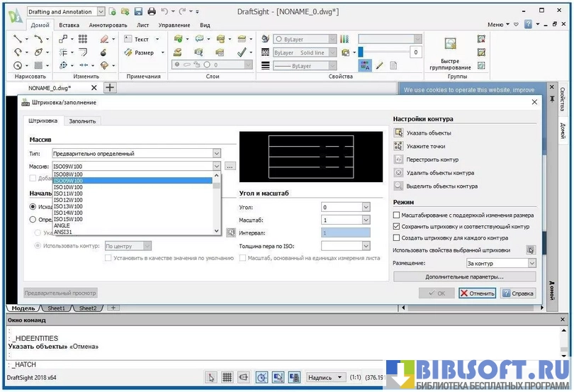Click the Отменить button
574x392 pixels.
coord(477,293)
